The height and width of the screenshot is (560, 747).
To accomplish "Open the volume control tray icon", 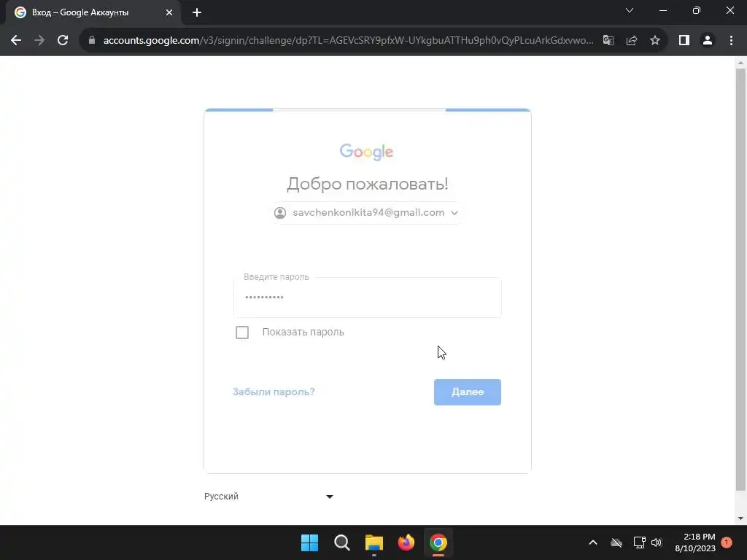I will 657,542.
